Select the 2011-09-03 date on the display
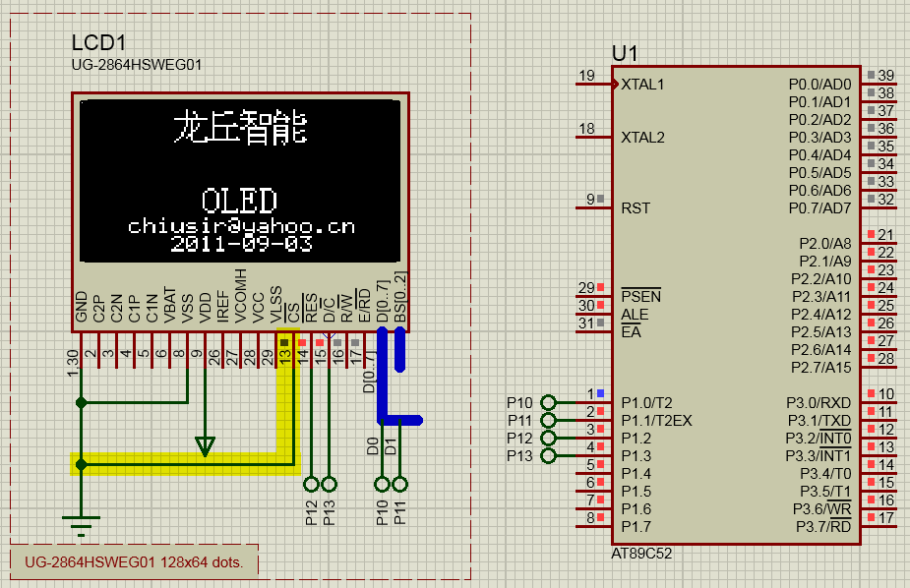Image resolution: width=910 pixels, height=588 pixels. (241, 243)
